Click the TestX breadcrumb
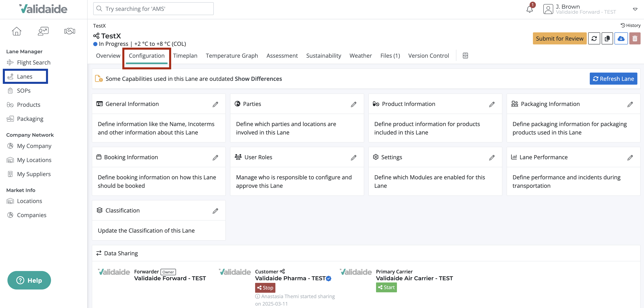The width and height of the screenshot is (644, 308). [99, 26]
